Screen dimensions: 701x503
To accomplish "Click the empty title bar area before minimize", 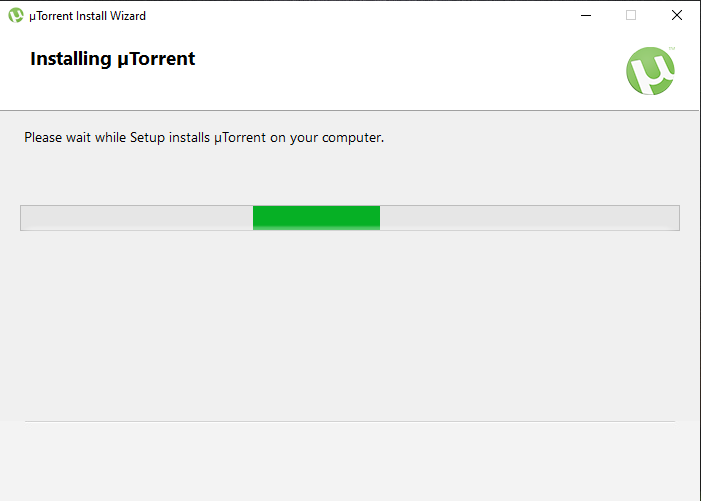I will point(358,16).
